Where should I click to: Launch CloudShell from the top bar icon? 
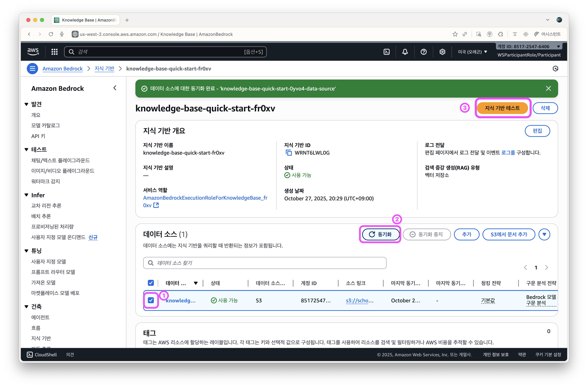point(387,52)
